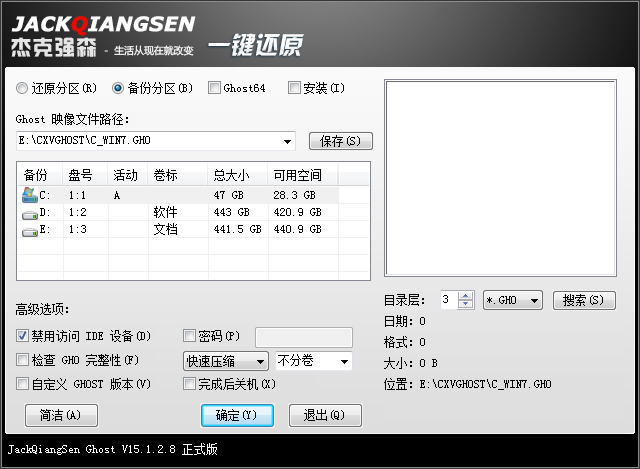The image size is (640, 469).
Task: Click inside the empty search results list box
Action: (x=500, y=178)
